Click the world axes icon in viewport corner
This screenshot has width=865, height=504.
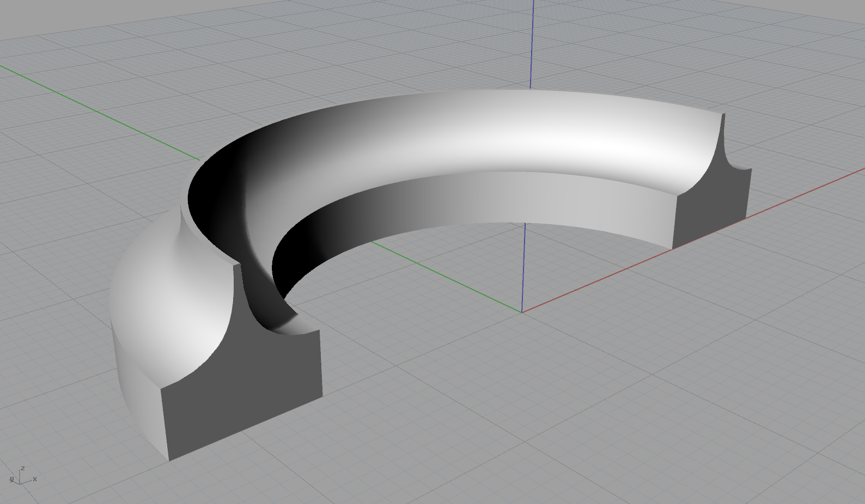click(22, 476)
